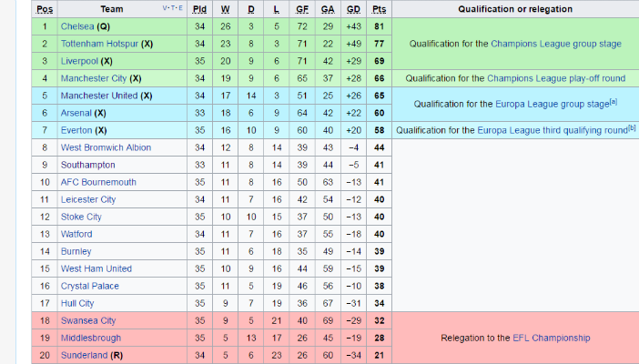Click the V view-template link in header

tap(165, 8)
